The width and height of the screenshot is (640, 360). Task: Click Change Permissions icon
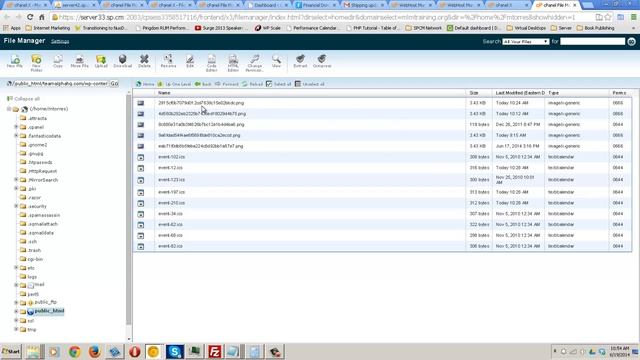pyautogui.click(x=255, y=62)
